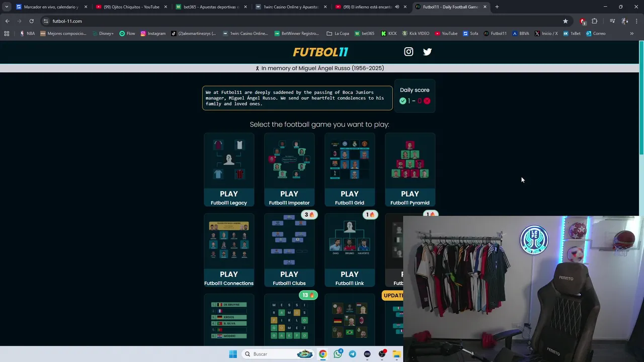644x362 pixels.
Task: Open the 1win Casino Online bookmark
Action: click(x=246, y=34)
